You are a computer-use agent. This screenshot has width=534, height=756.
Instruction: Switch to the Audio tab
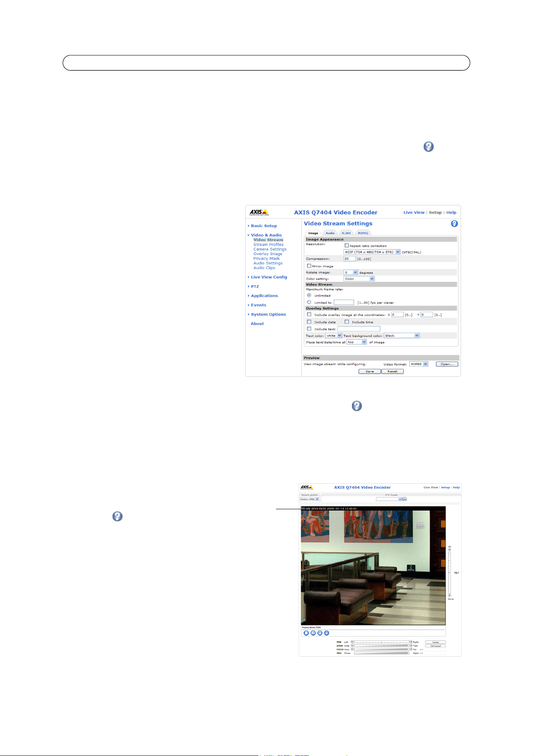pos(330,233)
